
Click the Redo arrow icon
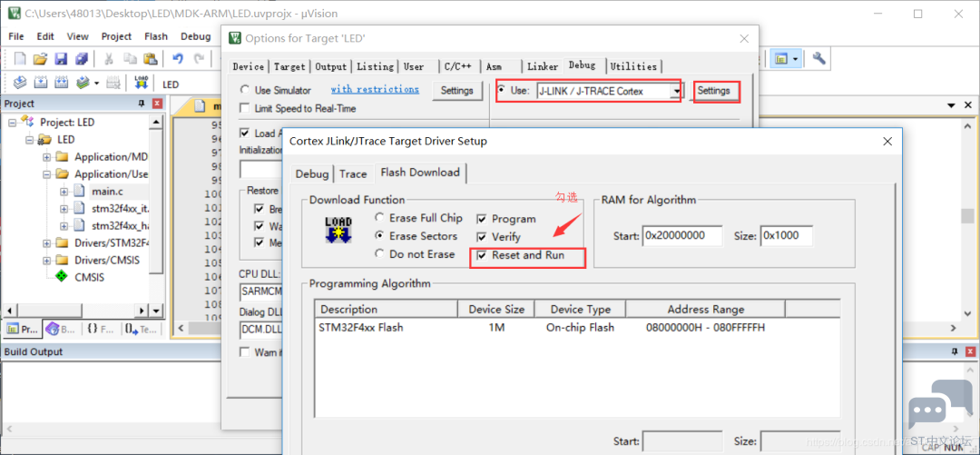point(199,59)
